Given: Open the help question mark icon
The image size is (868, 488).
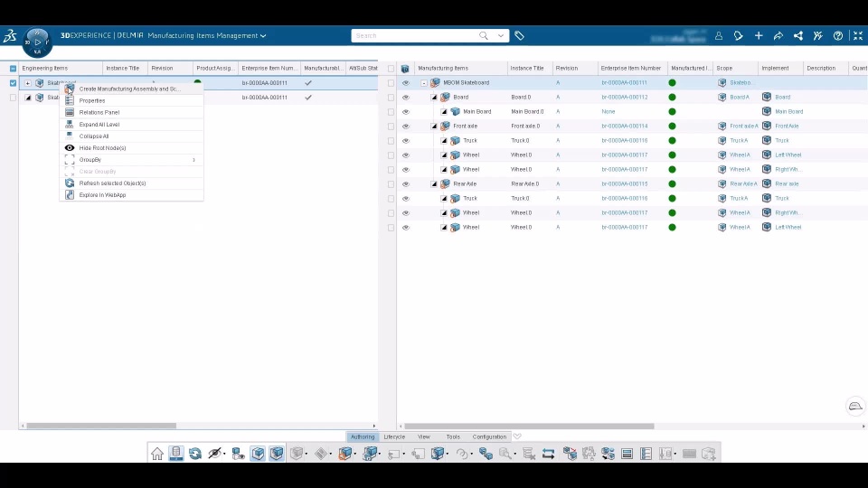Looking at the screenshot, I should 838,35.
